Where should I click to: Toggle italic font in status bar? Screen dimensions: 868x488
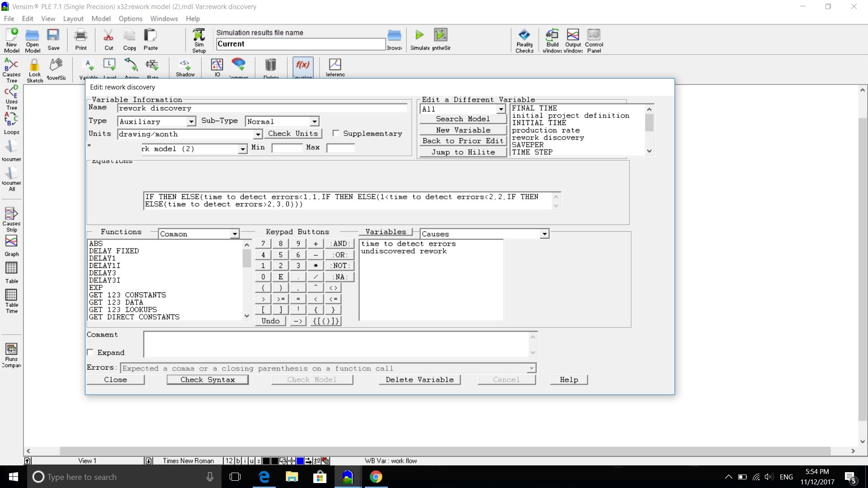pos(245,461)
